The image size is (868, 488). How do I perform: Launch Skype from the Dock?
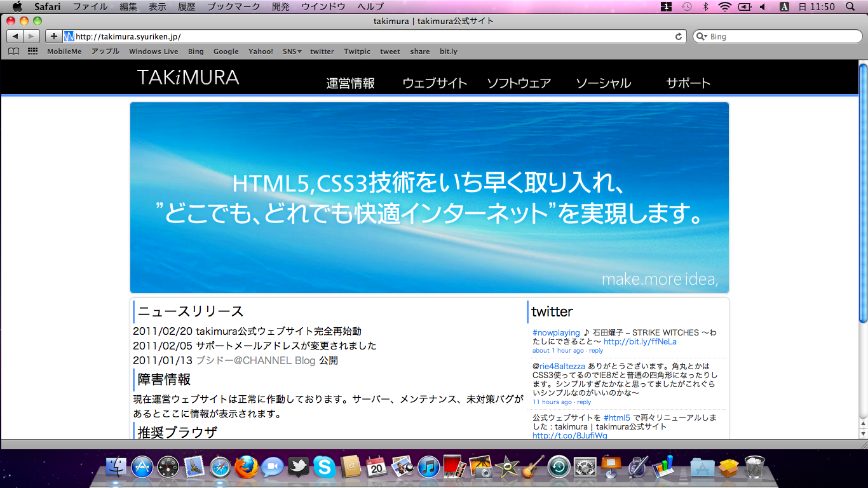(x=324, y=468)
